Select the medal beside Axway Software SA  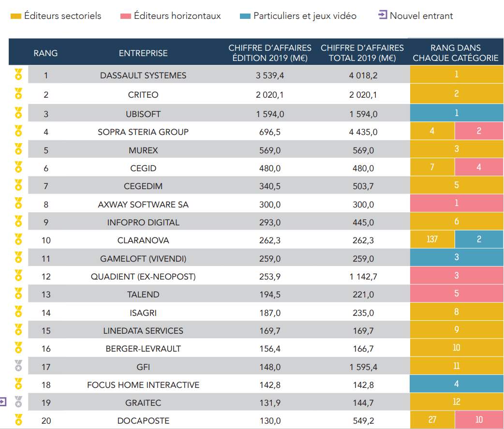tap(19, 203)
